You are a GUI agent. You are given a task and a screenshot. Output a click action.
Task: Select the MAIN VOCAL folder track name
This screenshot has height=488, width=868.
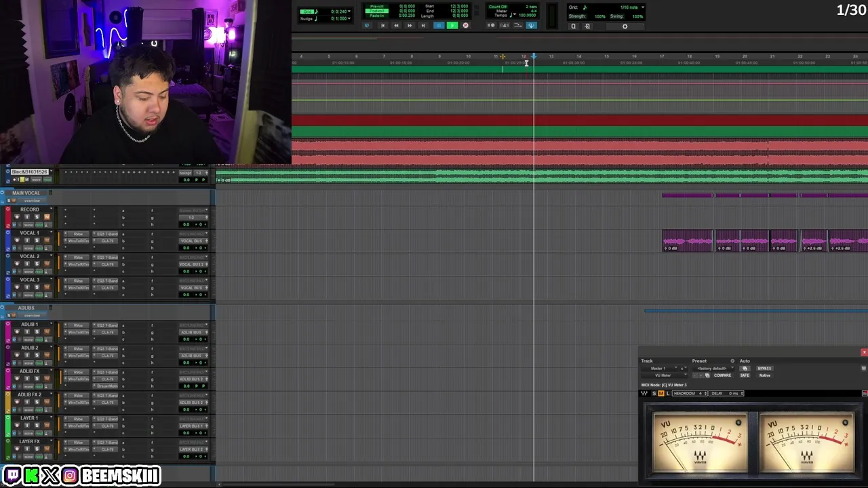tap(26, 193)
